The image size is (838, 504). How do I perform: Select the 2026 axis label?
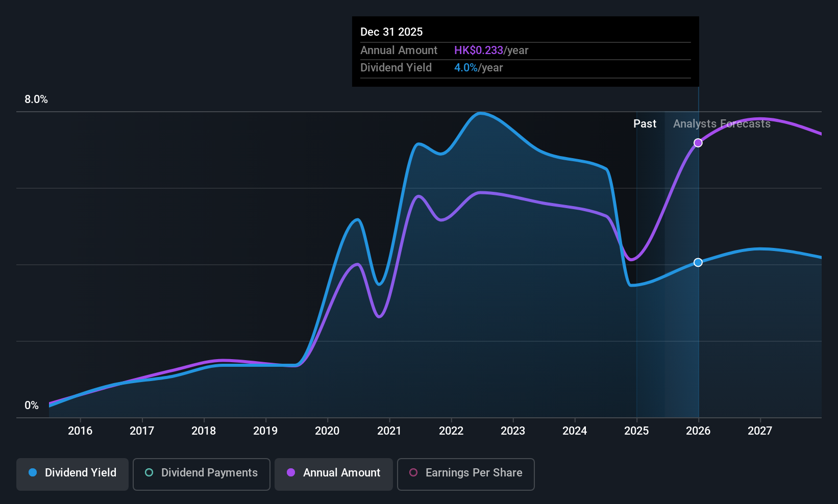[x=698, y=431]
